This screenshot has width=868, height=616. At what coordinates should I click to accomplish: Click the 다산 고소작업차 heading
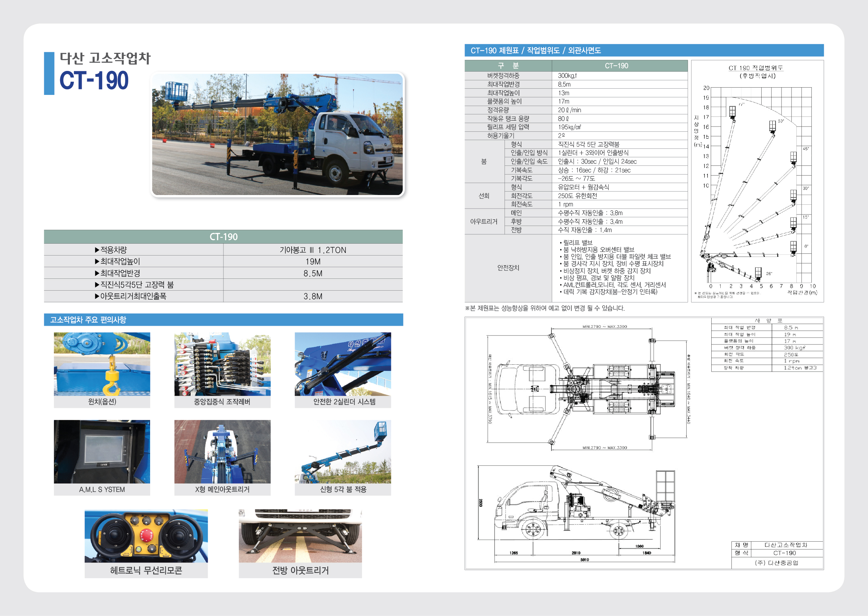click(x=105, y=58)
